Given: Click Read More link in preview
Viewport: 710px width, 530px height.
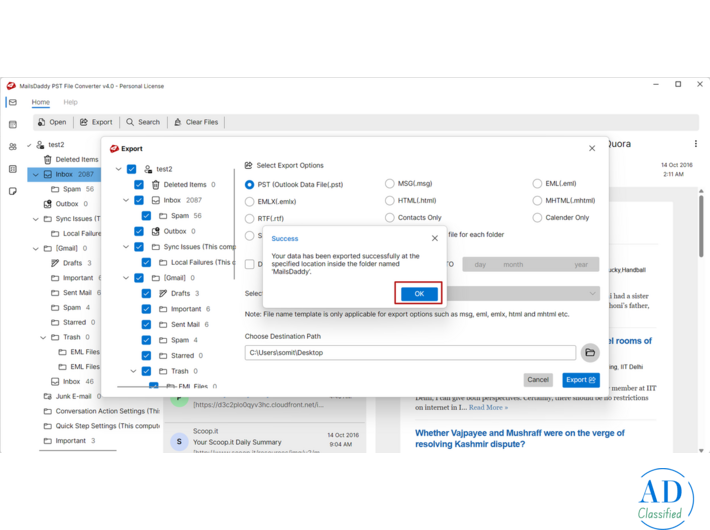Looking at the screenshot, I should 488,407.
